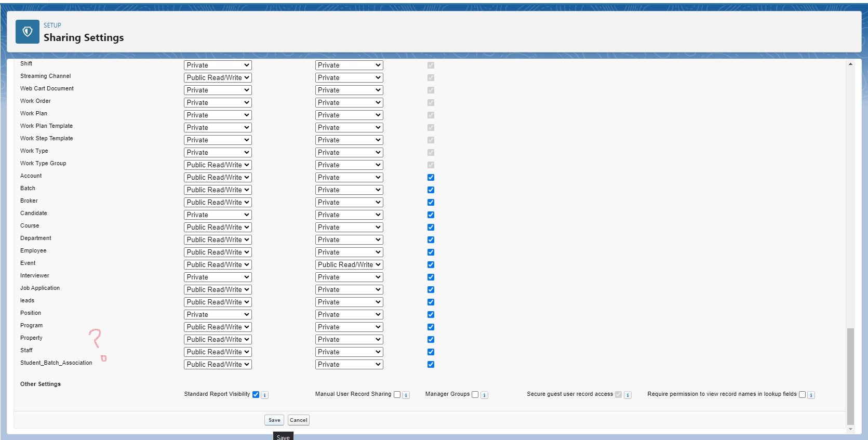Enable Manual User Record Sharing checkbox

397,394
